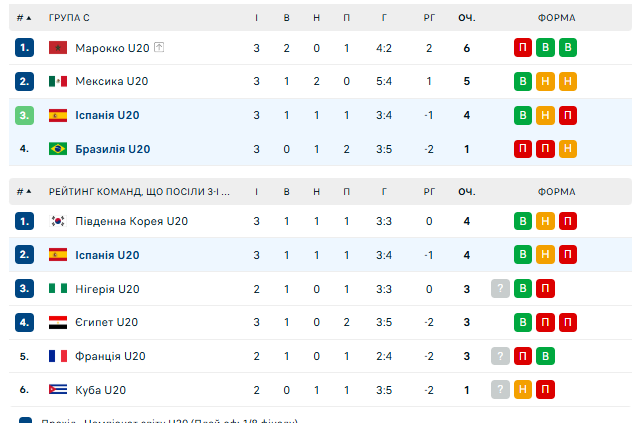Screen dimensions: 641x423
Task: Click Мексика U20 green В form badge
Action: click(x=523, y=82)
